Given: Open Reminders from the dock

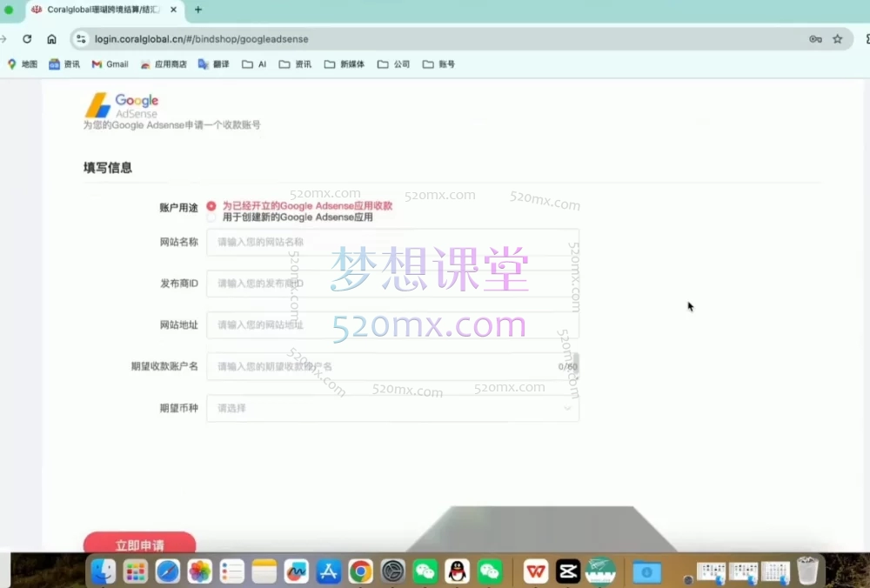Looking at the screenshot, I should point(232,571).
